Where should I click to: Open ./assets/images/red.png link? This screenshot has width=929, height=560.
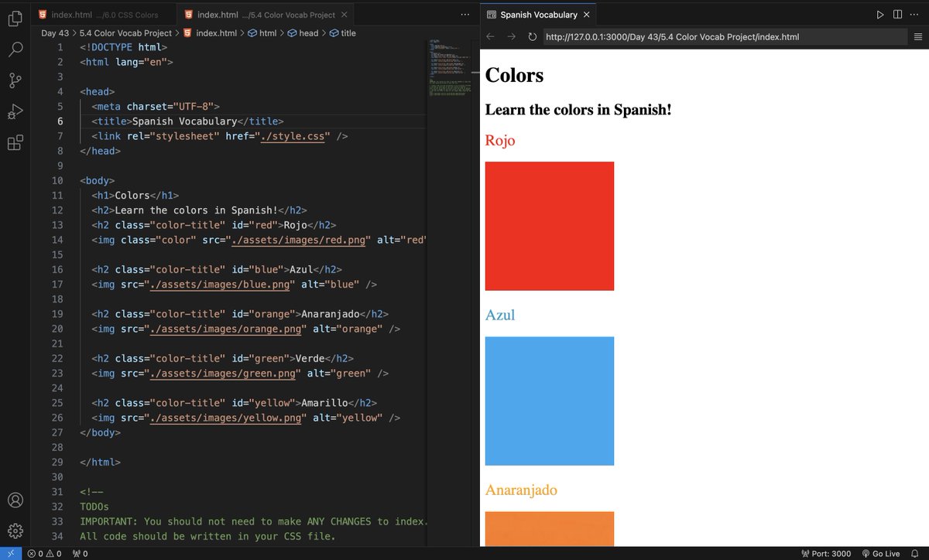tap(300, 240)
